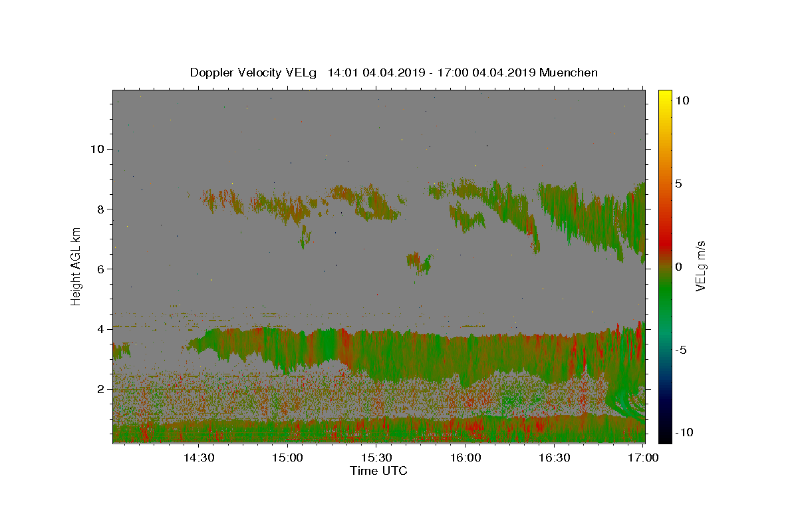Click the 14:30 time axis label
Screen dimensions: 798x532
199,458
